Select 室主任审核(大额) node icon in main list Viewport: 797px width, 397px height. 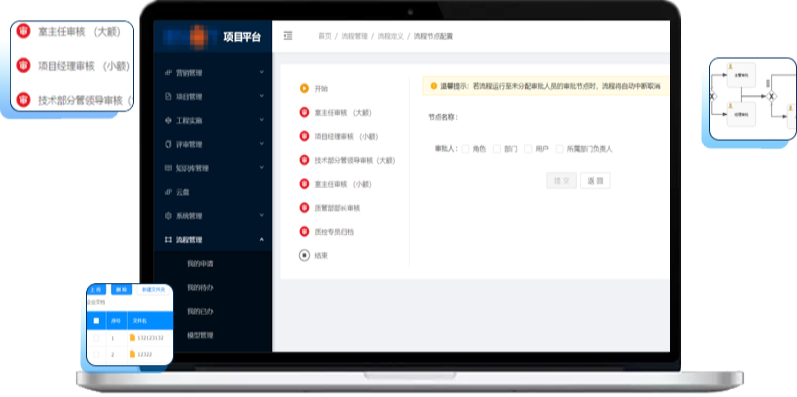coord(304,112)
